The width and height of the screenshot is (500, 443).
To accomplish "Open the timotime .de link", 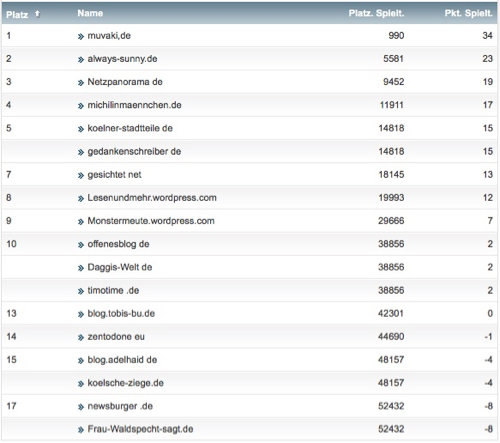I will 113,290.
